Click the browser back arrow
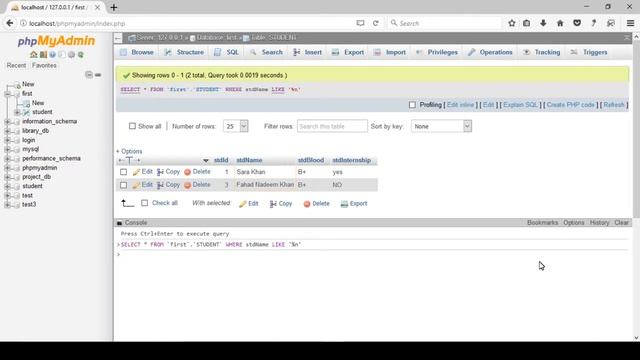The width and height of the screenshot is (640, 360). pyautogui.click(x=10, y=23)
